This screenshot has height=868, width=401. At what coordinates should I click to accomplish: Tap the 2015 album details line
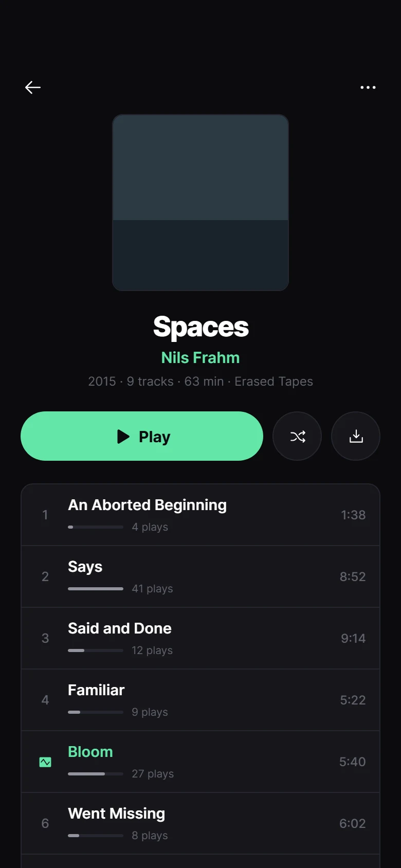coord(200,382)
